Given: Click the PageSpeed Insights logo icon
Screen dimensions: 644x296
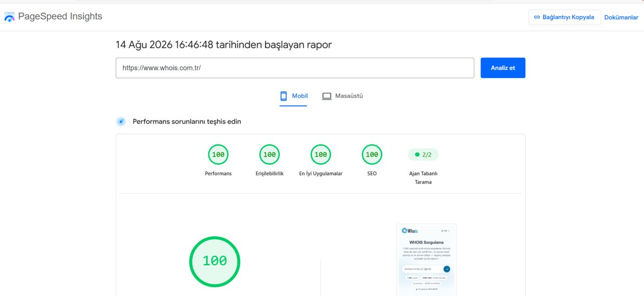Looking at the screenshot, I should [x=10, y=17].
